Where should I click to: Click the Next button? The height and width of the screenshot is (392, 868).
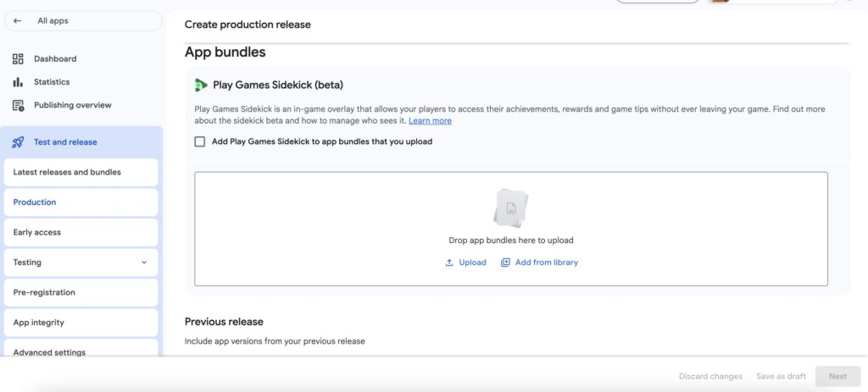(837, 377)
